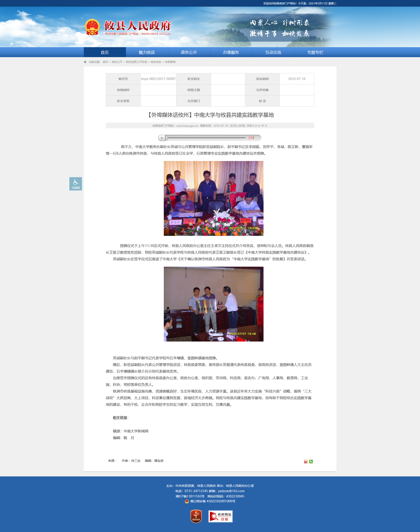Open the 政府网站找错 error report icon

tap(220, 516)
